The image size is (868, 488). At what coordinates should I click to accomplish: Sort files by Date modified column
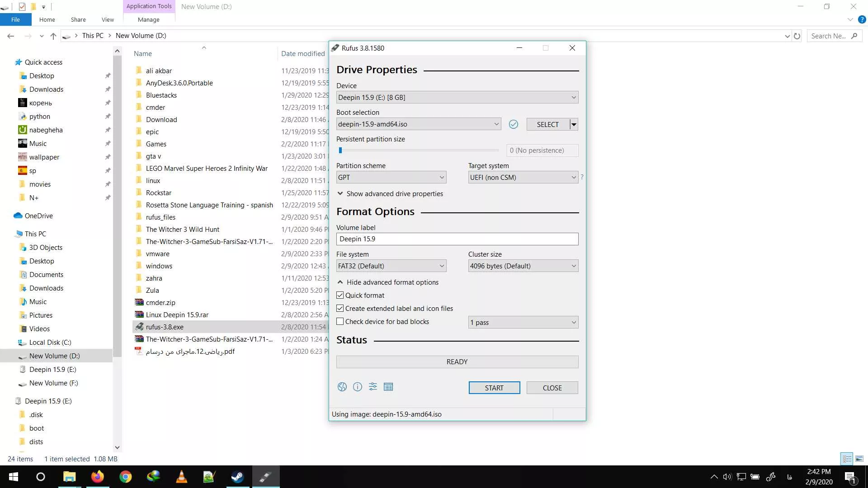tap(303, 53)
